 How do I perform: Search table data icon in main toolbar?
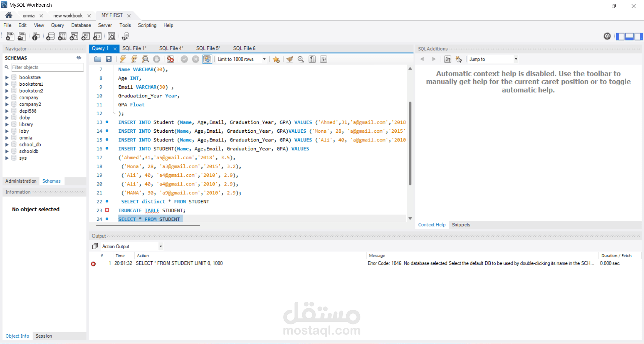coord(111,36)
